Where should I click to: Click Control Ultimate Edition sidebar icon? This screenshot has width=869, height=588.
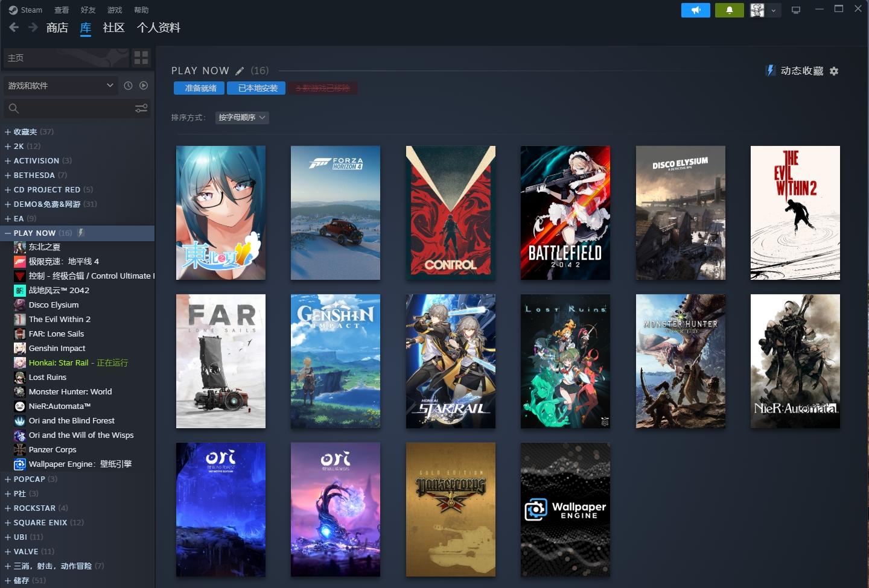click(20, 276)
